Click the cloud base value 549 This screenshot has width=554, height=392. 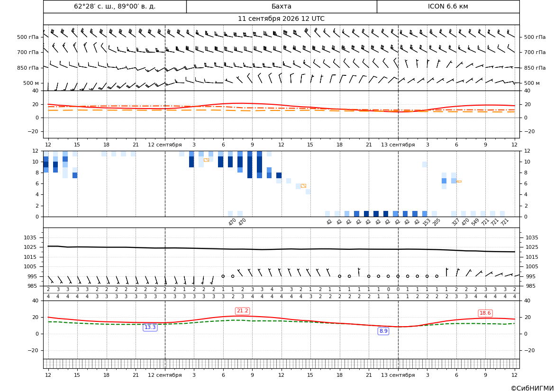pyautogui.click(x=475, y=222)
